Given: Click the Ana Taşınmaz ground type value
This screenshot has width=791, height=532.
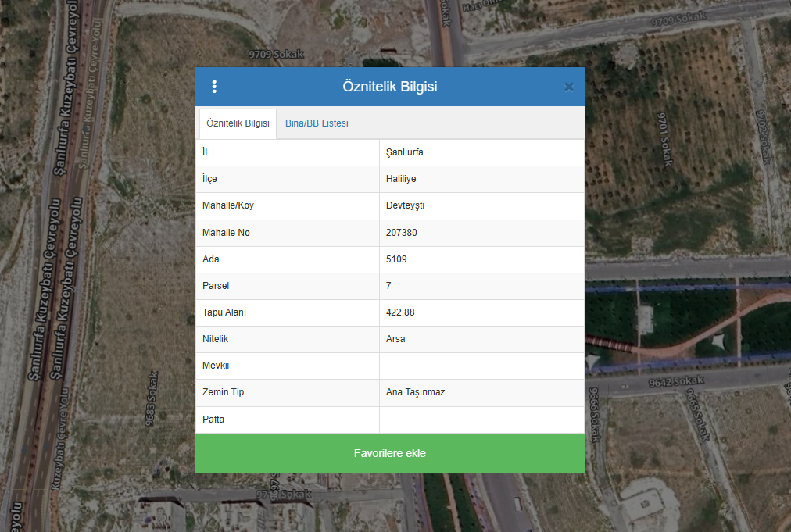Looking at the screenshot, I should [x=415, y=392].
